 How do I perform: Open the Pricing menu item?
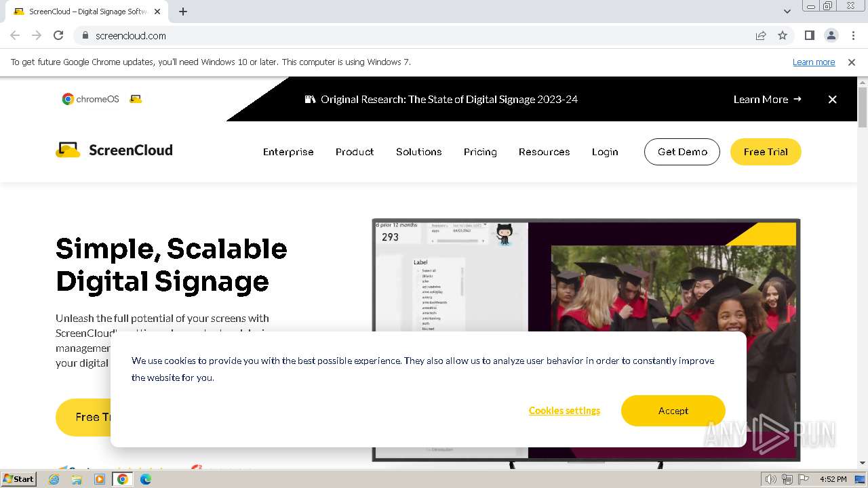[480, 152]
